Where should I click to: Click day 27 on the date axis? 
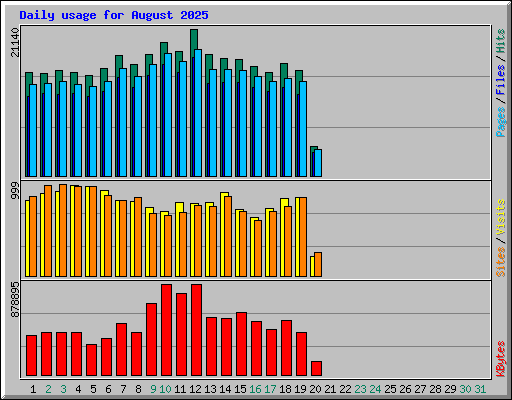pos(420,389)
